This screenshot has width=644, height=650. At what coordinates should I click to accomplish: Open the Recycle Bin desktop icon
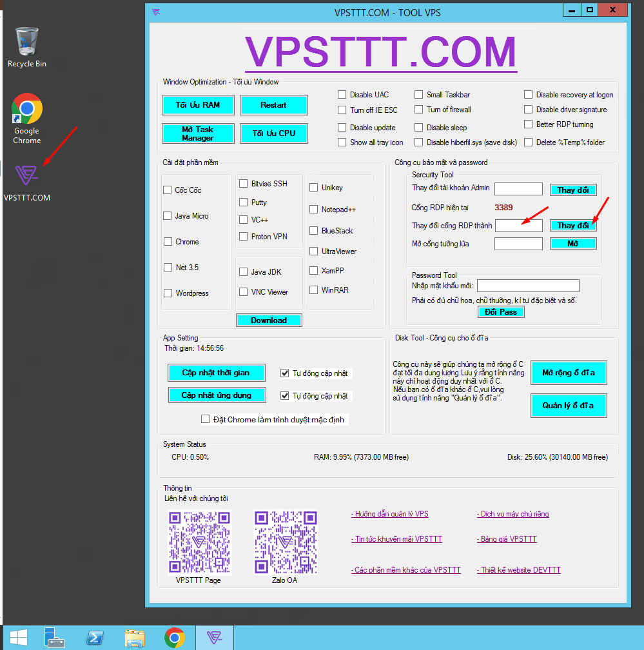point(27,47)
